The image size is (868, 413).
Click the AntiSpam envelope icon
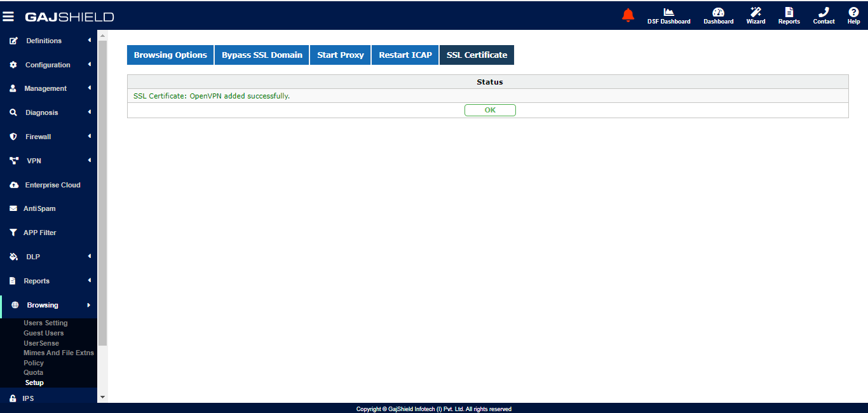13,208
